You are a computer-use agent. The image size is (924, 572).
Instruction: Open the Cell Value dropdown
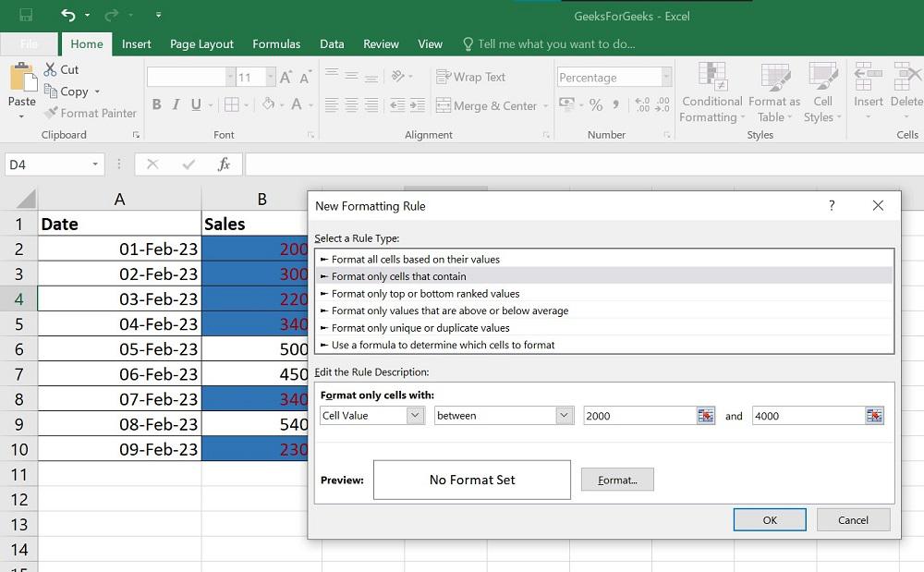click(x=415, y=416)
